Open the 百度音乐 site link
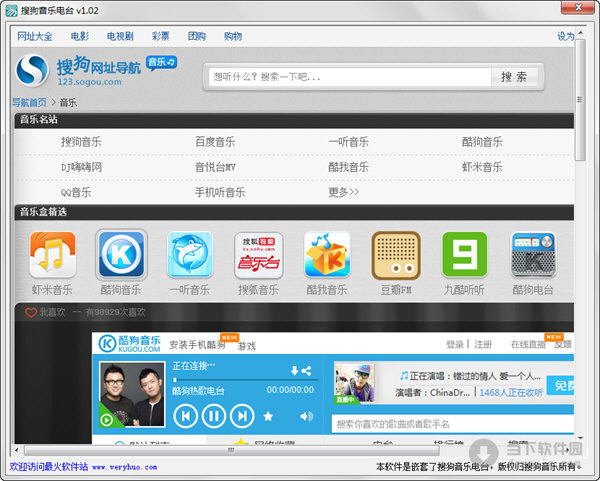Screen dimensions: 600x481 point(215,142)
